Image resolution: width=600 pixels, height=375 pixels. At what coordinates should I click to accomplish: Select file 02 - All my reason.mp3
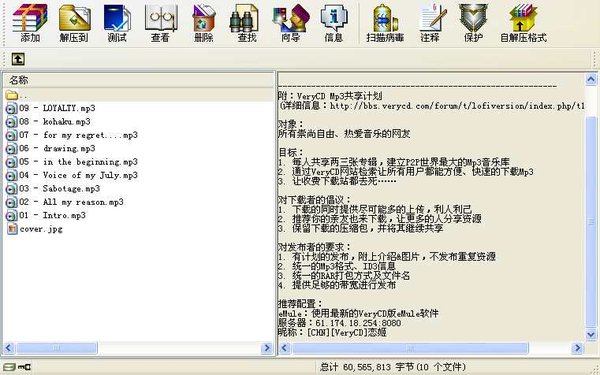coord(71,202)
